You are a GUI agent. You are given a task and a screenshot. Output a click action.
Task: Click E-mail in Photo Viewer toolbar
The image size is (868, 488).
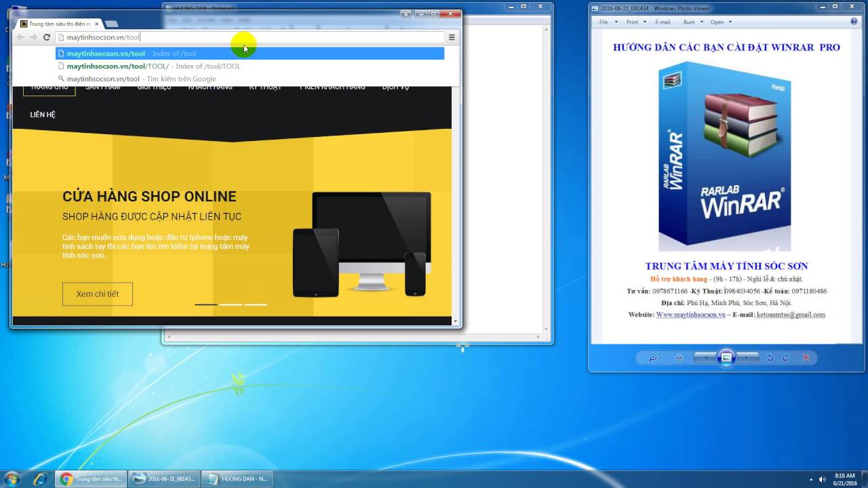tap(663, 22)
